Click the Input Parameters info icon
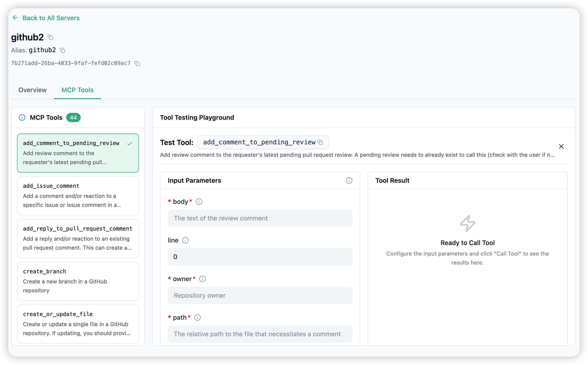588x365 pixels. point(349,181)
